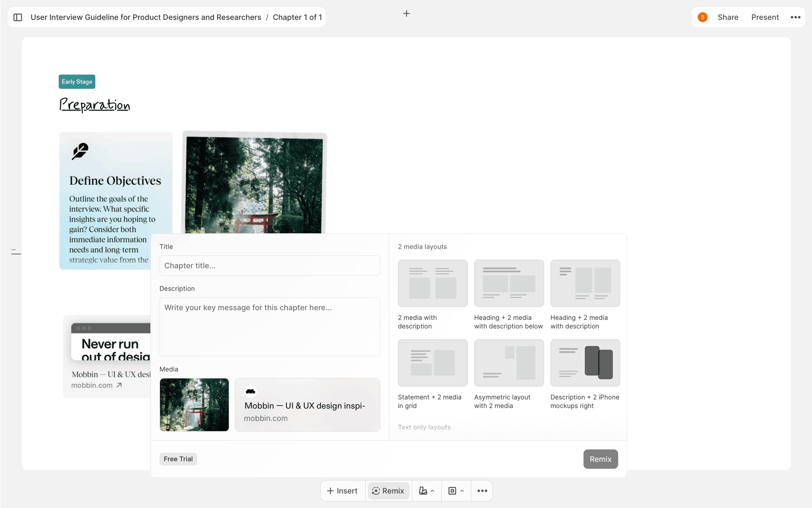Open bottom toolbar more options
The image size is (812, 508).
pos(482,491)
